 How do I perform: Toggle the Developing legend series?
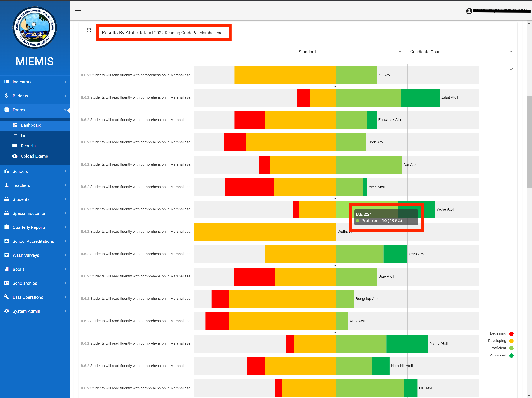pyautogui.click(x=511, y=341)
